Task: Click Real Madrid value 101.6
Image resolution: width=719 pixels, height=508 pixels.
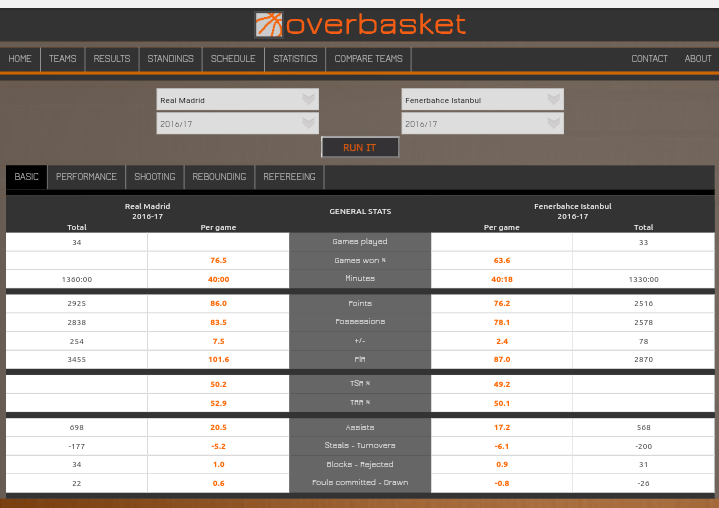Action: pos(218,359)
